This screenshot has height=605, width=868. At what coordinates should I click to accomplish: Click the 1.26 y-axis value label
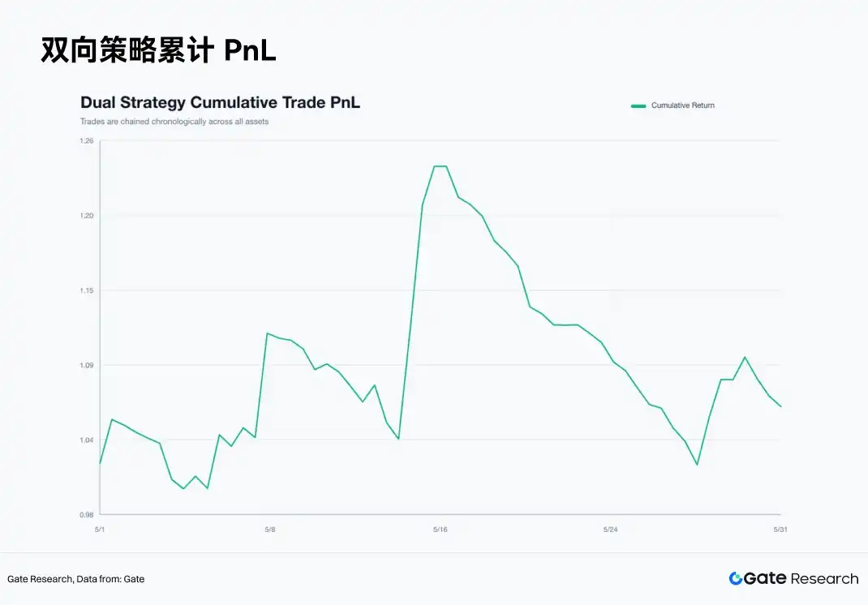point(86,140)
